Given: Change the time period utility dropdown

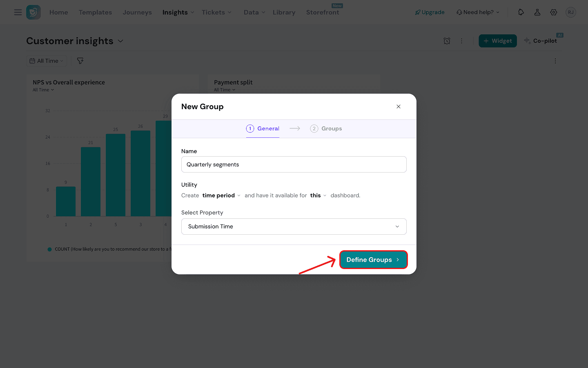Looking at the screenshot, I should point(221,195).
